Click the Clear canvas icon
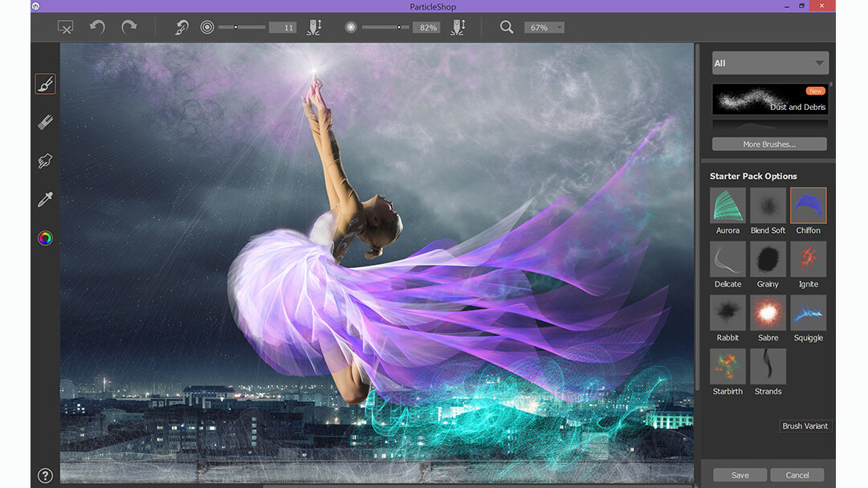868x488 pixels. [66, 27]
